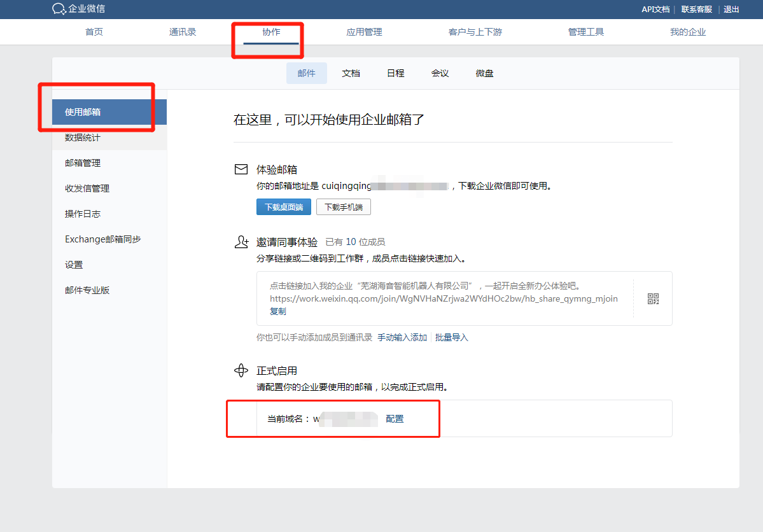Click 配置 to configure the current domain
The height and width of the screenshot is (532, 763).
click(x=395, y=418)
